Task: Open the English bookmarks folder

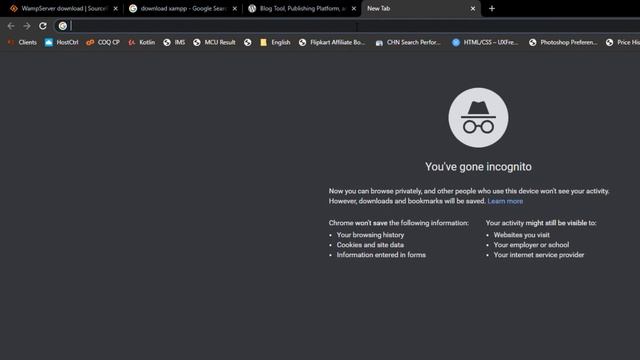Action: pyautogui.click(x=275, y=42)
